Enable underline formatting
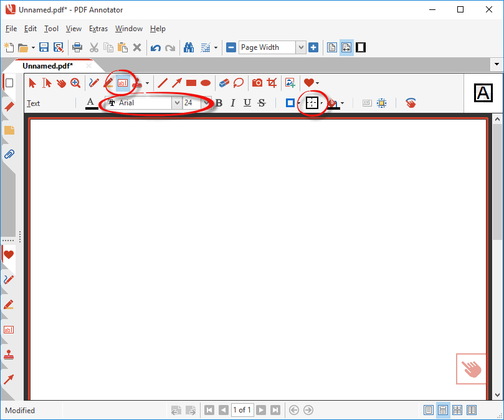This screenshot has width=504, height=420. click(x=245, y=103)
